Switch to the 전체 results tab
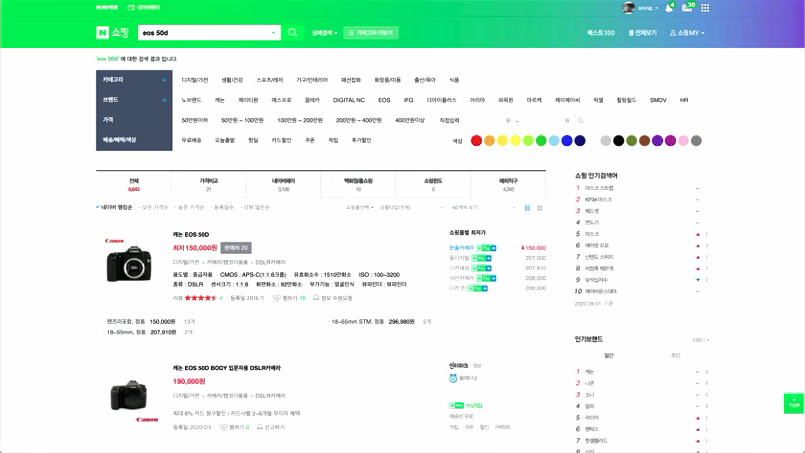The image size is (805, 453). (133, 184)
